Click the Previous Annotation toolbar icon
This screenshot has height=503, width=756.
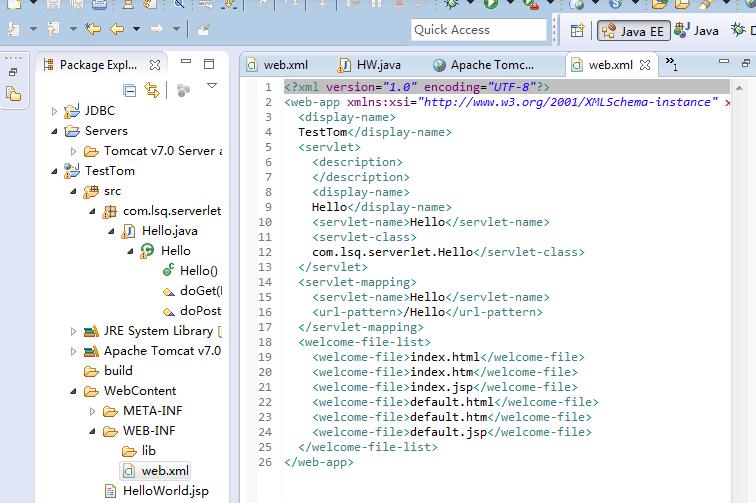click(x=53, y=29)
